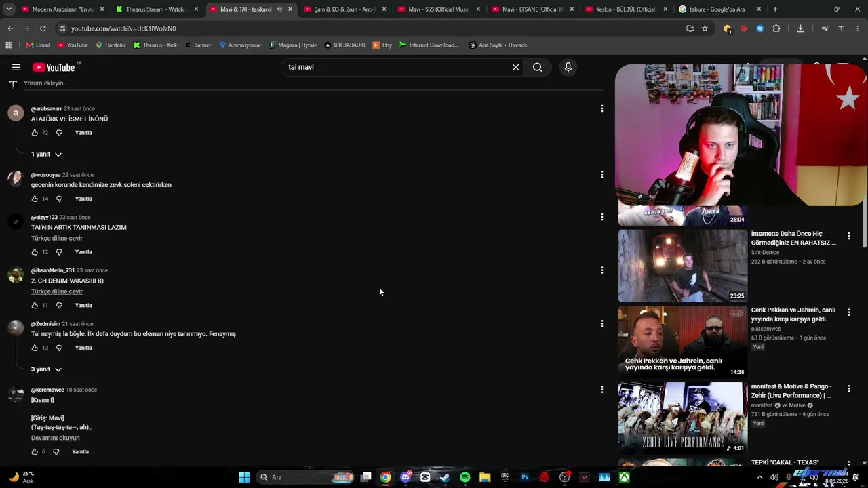The height and width of the screenshot is (488, 868).
Task: Open the tab search dropdown arrow
Action: coord(9,9)
